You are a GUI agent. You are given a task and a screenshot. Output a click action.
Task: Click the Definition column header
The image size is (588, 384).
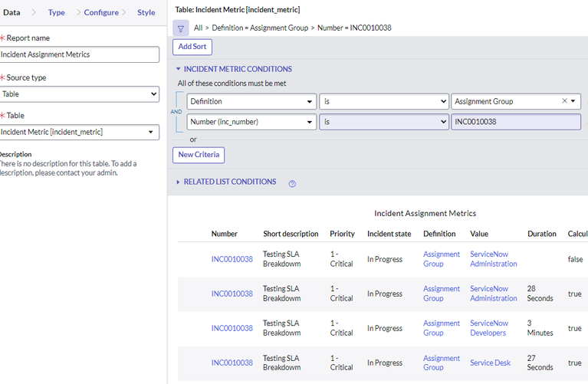click(439, 234)
